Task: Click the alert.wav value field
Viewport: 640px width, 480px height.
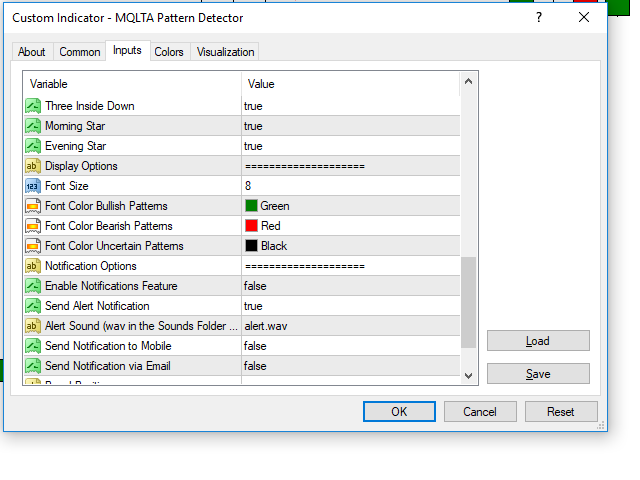Action: (x=351, y=326)
